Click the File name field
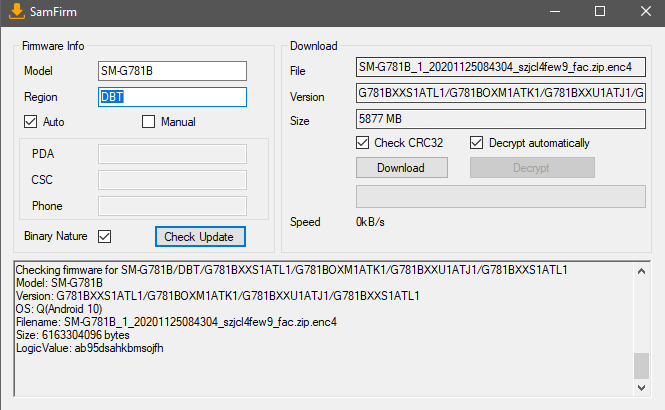This screenshot has width=665, height=410. 501,68
